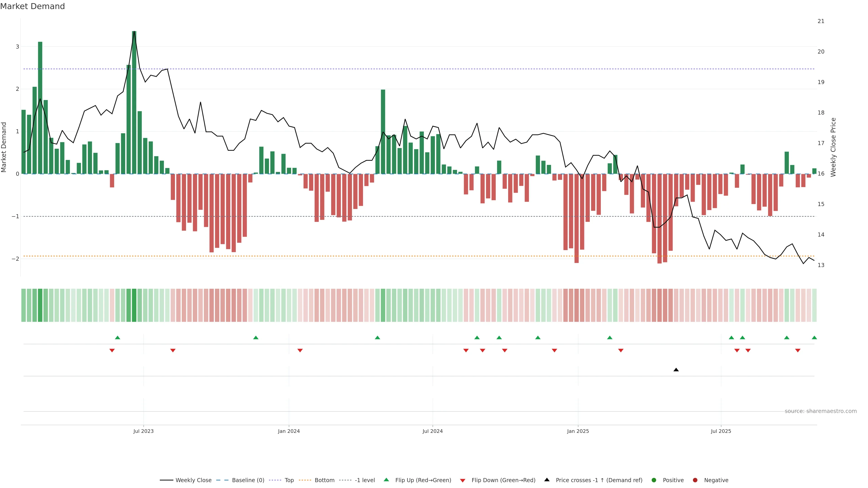Click the Flip Down red triangle legend icon
The width and height of the screenshot is (868, 488).
coord(463,481)
